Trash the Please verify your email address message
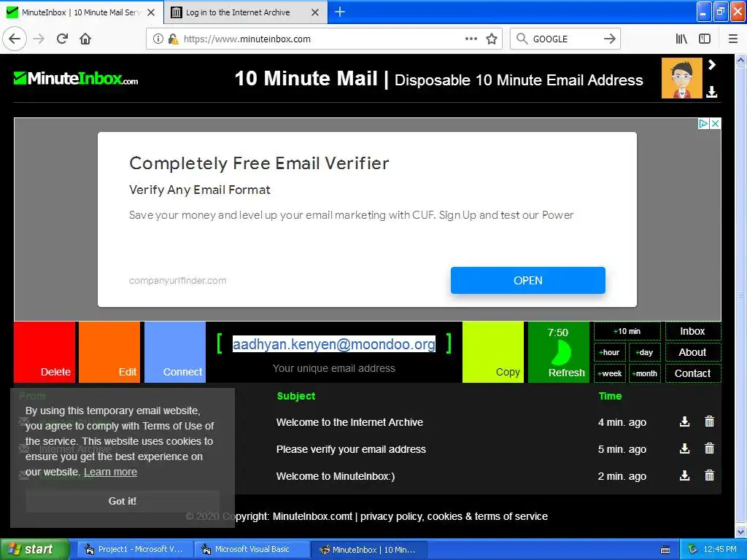Viewport: 747px width, 560px height. [x=709, y=448]
